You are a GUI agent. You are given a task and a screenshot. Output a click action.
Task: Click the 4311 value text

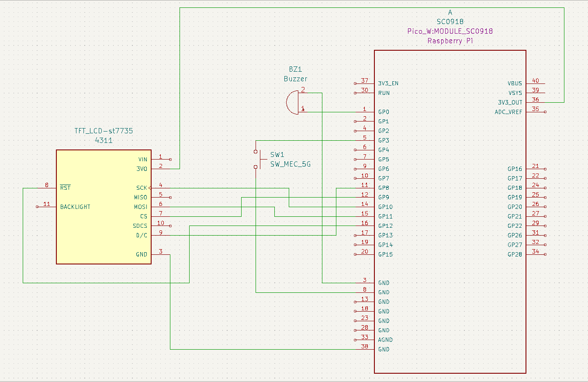tap(104, 140)
